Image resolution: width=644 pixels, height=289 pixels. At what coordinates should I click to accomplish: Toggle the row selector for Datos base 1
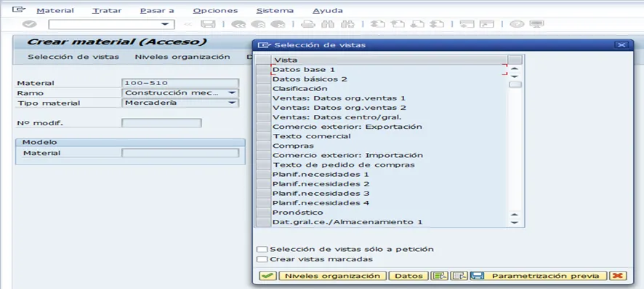263,69
